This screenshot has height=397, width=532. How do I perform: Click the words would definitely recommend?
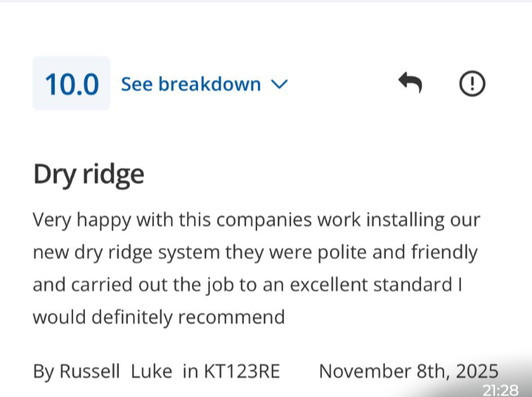158,318
